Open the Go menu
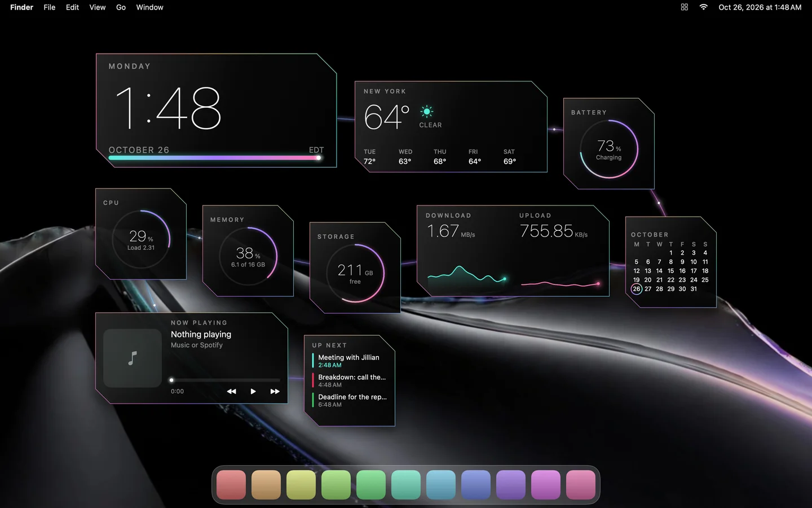The height and width of the screenshot is (508, 812). (x=121, y=7)
